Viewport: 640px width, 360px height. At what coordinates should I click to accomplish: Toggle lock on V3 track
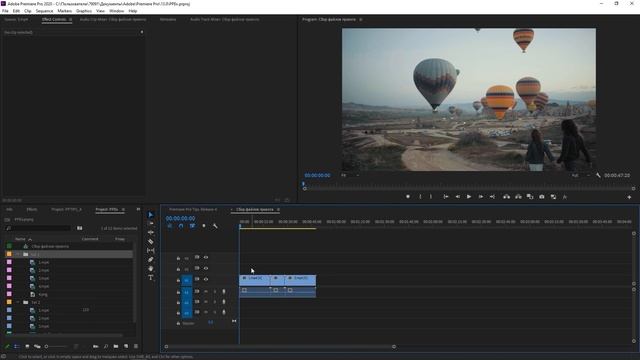coord(178,258)
